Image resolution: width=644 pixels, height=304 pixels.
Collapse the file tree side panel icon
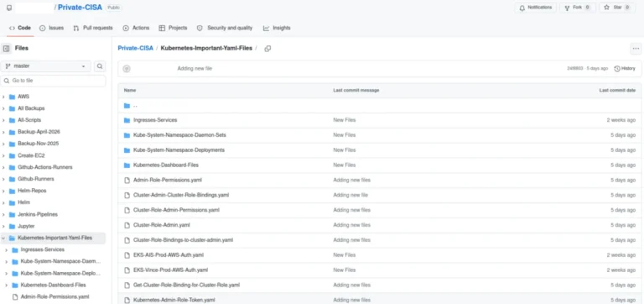click(x=6, y=49)
